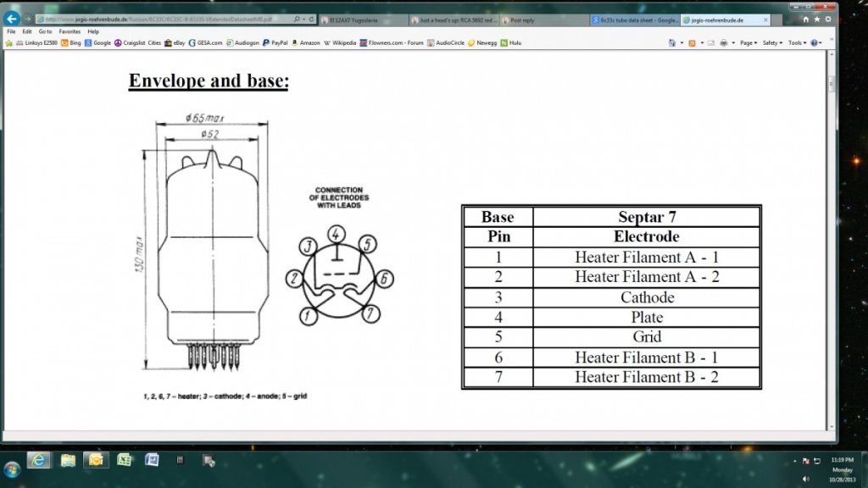Open the gear Tools settings icon
The height and width of the screenshot is (488, 868).
(827, 19)
